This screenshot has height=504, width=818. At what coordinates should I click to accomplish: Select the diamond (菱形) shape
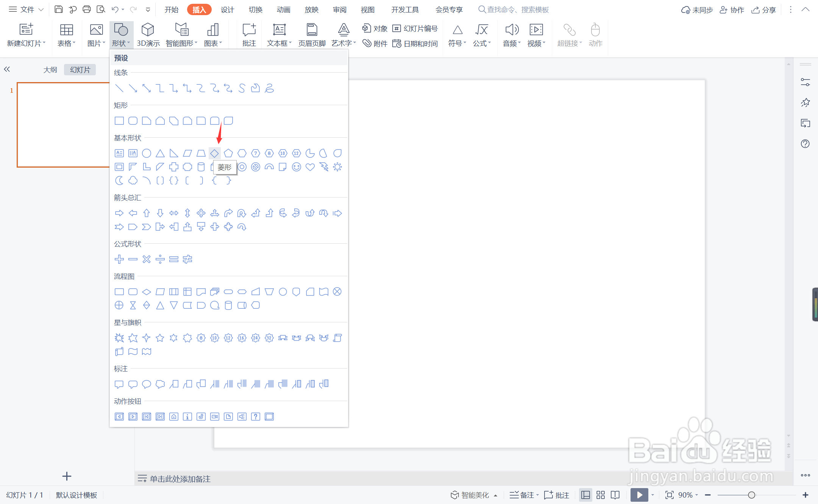[x=215, y=153]
